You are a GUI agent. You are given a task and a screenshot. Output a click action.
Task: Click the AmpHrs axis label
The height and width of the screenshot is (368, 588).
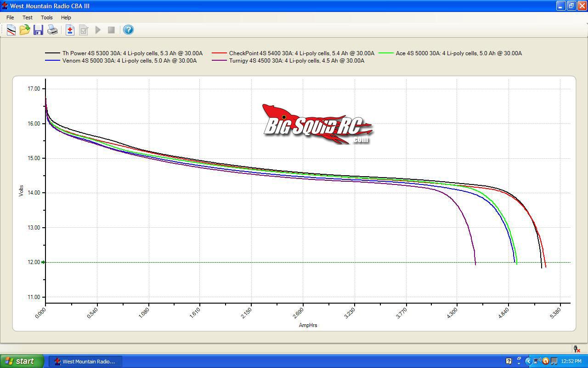coord(308,325)
